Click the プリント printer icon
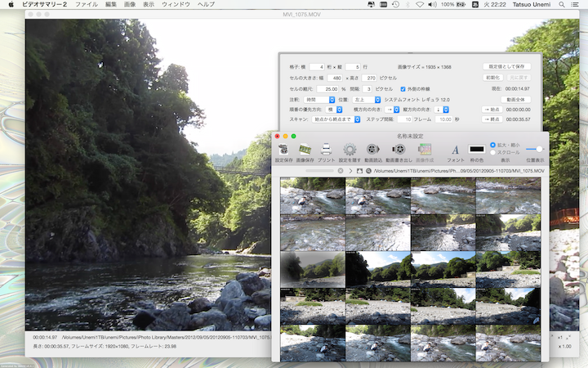Screen dimensions: 588x368 pyautogui.click(x=326, y=149)
